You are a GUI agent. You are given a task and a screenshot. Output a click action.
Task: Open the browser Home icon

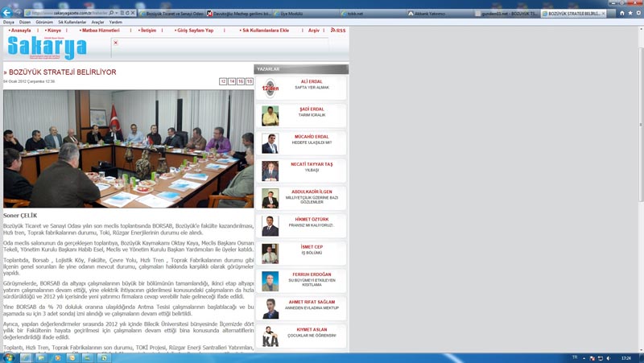point(621,13)
